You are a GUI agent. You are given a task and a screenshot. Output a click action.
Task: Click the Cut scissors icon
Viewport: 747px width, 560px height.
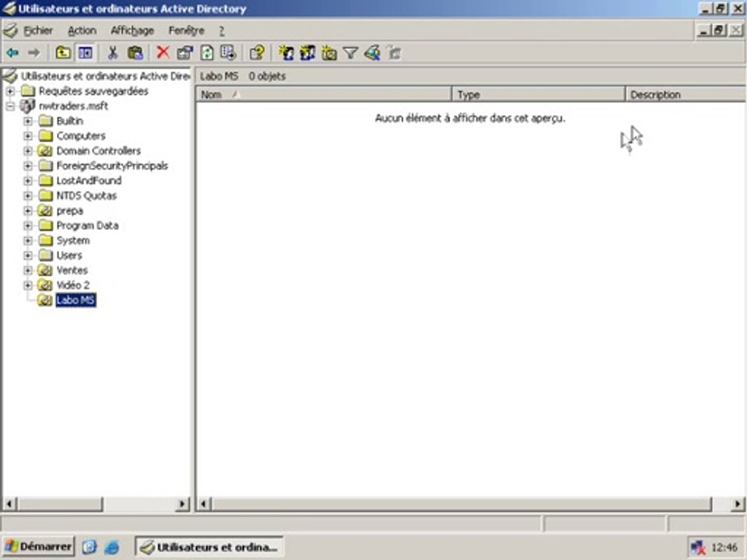pyautogui.click(x=113, y=53)
